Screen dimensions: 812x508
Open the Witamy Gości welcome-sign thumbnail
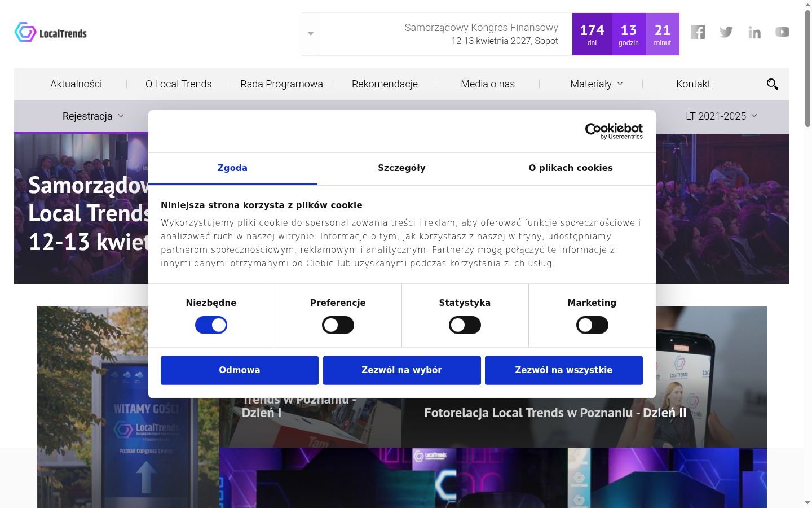tap(128, 407)
